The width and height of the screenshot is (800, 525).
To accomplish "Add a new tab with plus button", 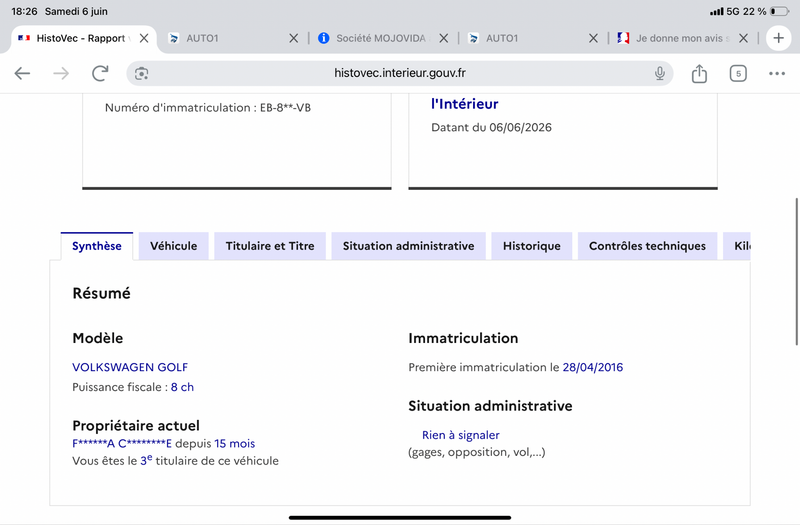I will click(779, 38).
